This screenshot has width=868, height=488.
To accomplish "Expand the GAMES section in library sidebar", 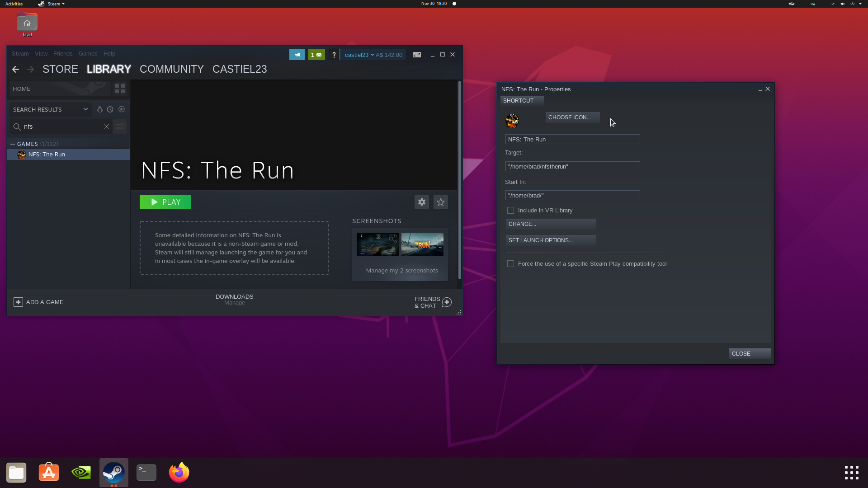I will 13,144.
